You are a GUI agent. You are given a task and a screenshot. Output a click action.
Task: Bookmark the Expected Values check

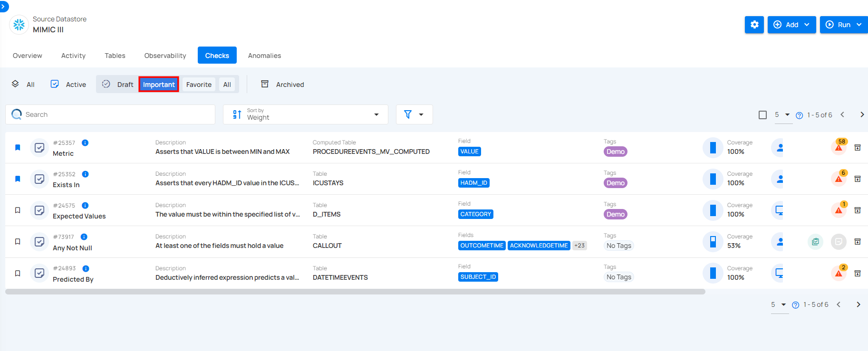(x=18, y=210)
